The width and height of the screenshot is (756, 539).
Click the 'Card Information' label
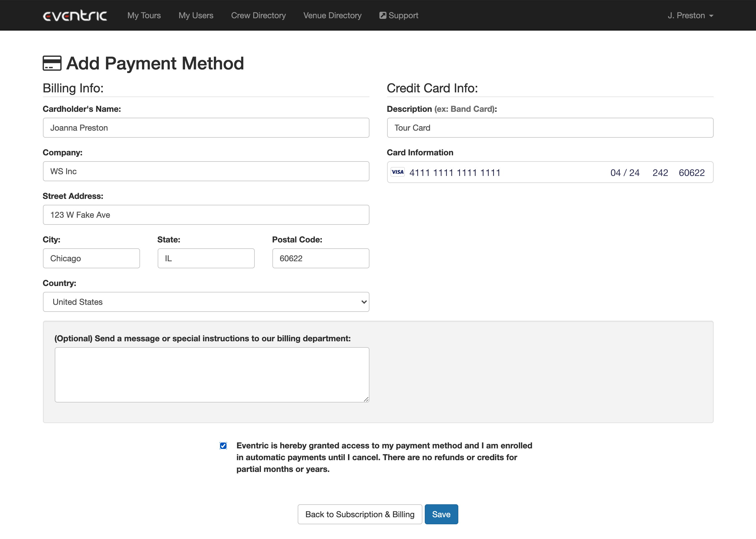pyautogui.click(x=420, y=152)
